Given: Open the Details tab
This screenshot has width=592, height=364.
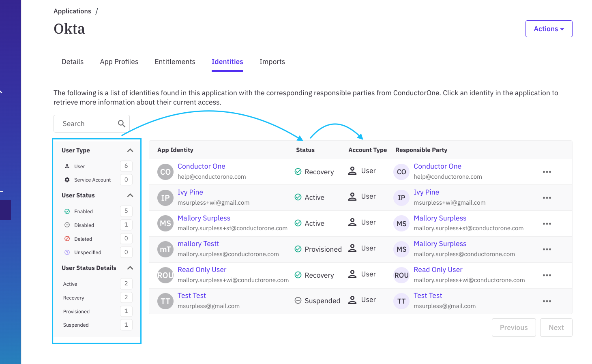Looking at the screenshot, I should pos(73,62).
